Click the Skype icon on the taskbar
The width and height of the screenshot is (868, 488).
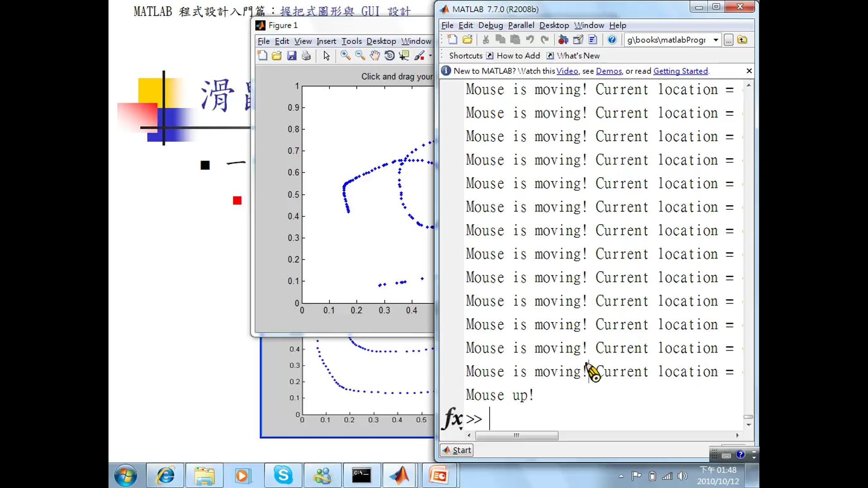(283, 475)
